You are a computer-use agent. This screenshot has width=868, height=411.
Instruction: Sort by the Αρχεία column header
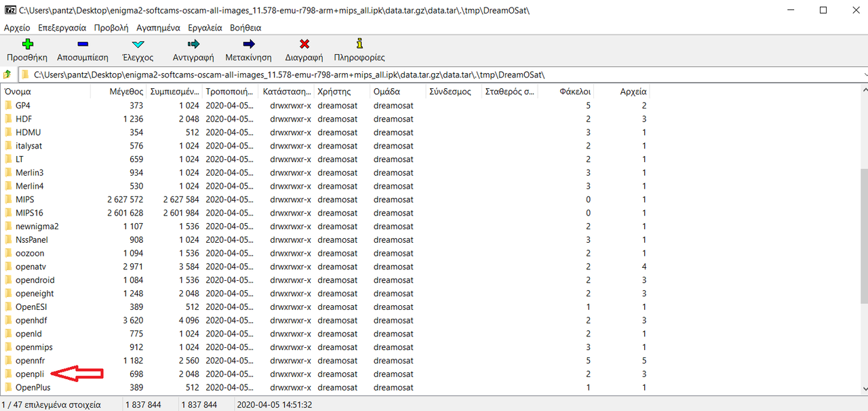click(x=622, y=92)
